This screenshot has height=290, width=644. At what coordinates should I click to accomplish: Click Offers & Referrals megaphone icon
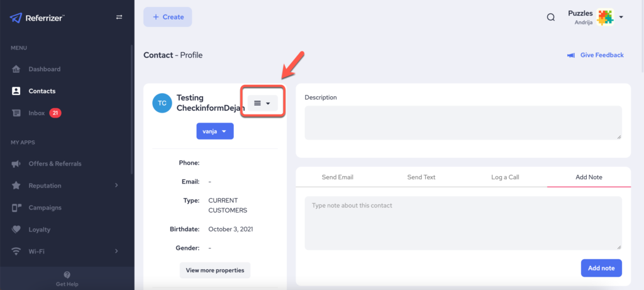click(16, 164)
